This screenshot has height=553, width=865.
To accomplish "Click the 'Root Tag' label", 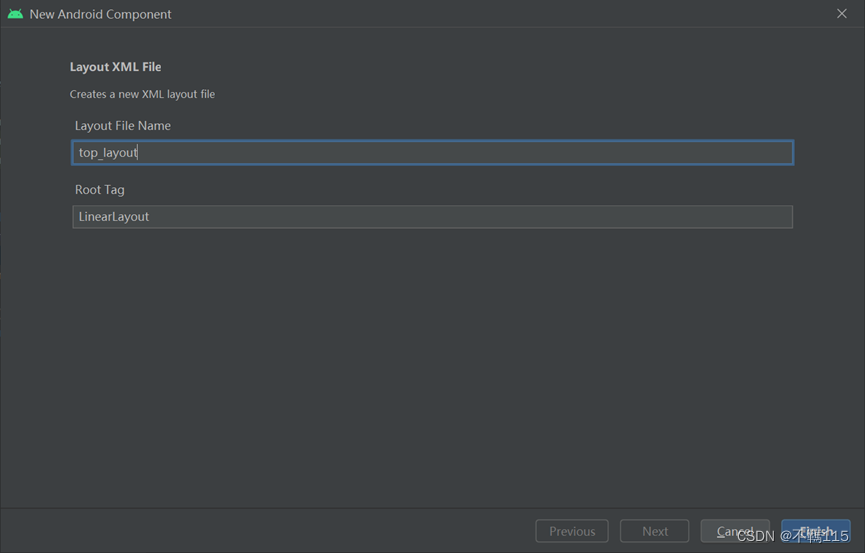I will point(100,189).
